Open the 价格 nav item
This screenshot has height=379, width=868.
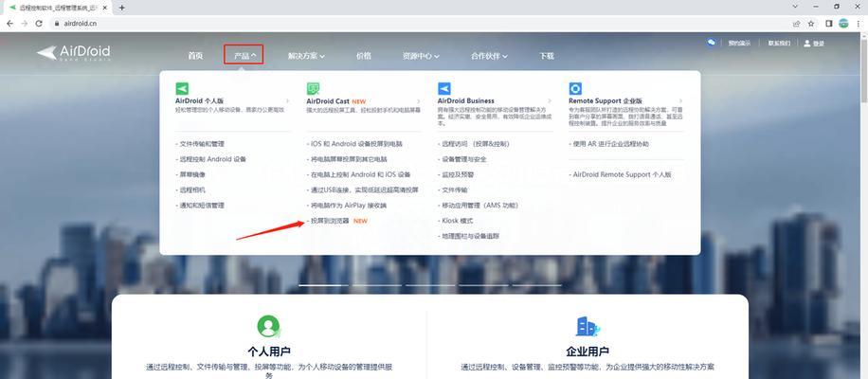coord(364,56)
